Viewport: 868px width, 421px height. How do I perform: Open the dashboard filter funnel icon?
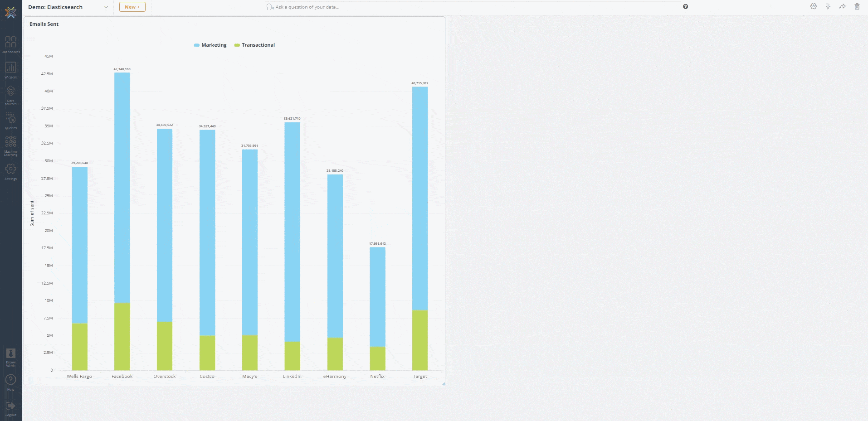tap(828, 6)
